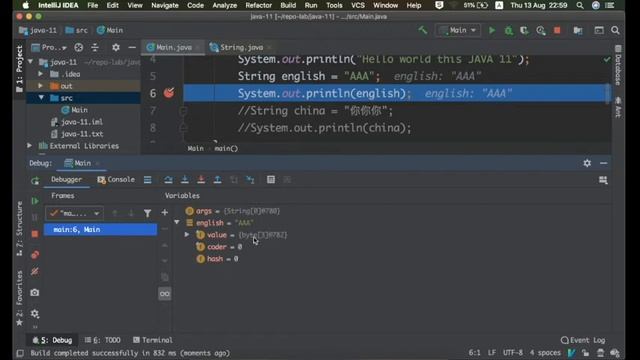Click the Step Out debugger icon

(x=218, y=180)
